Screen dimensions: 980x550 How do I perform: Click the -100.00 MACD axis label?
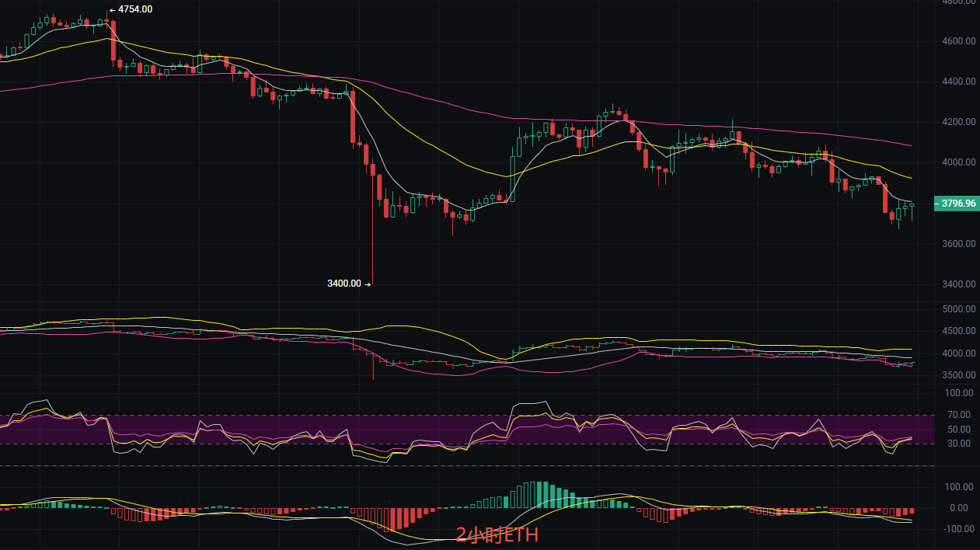[957, 529]
